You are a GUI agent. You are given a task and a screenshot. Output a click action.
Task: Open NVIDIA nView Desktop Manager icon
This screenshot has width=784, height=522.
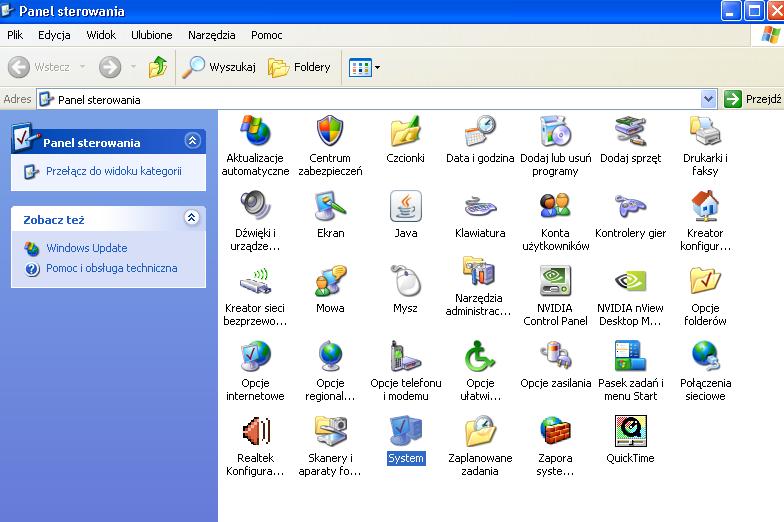630,281
